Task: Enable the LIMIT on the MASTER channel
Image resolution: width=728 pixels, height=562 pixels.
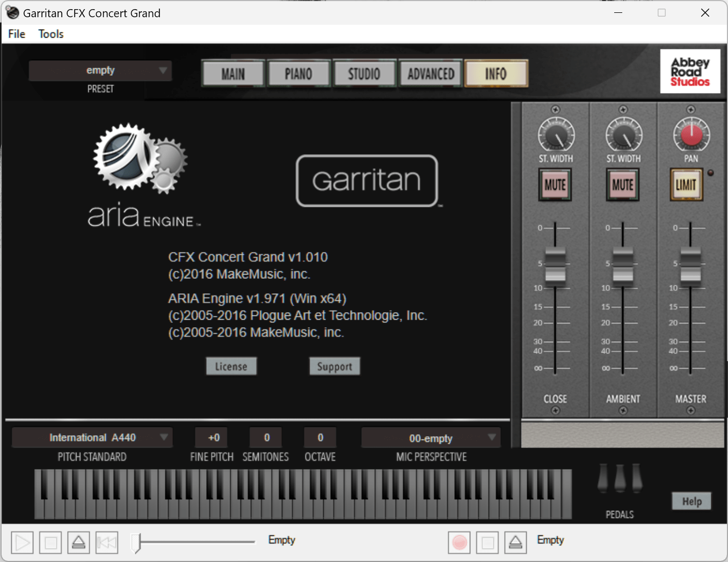Action: pyautogui.click(x=686, y=184)
